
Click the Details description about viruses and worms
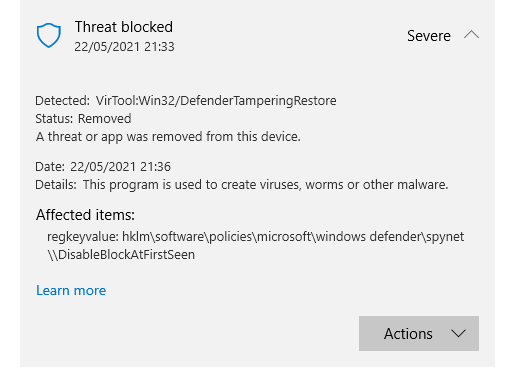tap(265, 185)
